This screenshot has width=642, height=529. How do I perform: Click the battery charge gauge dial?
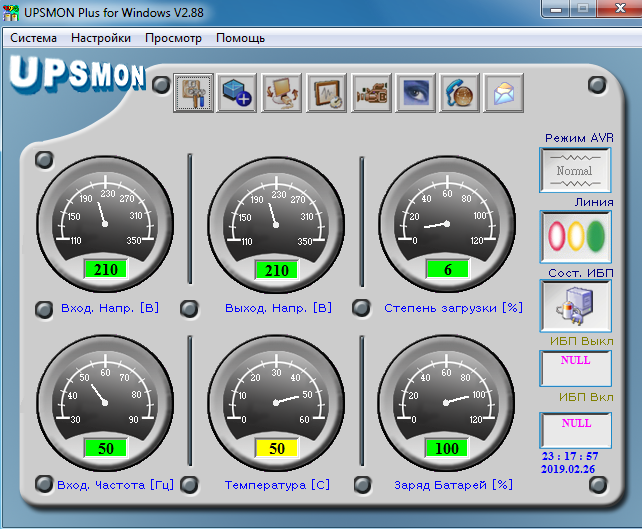click(446, 403)
